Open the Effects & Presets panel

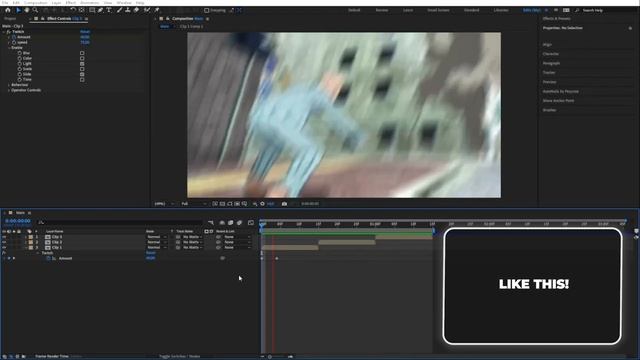(x=556, y=19)
